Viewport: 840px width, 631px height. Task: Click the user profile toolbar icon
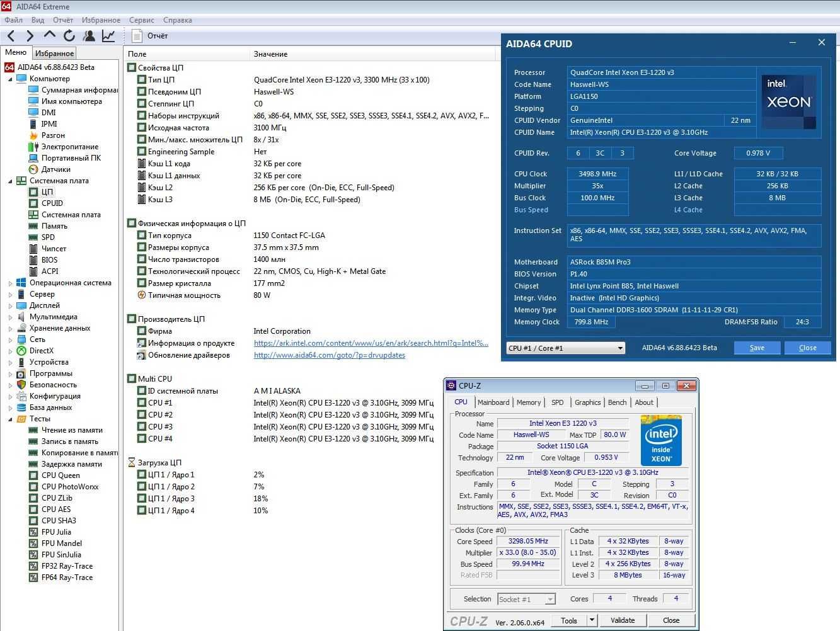89,37
